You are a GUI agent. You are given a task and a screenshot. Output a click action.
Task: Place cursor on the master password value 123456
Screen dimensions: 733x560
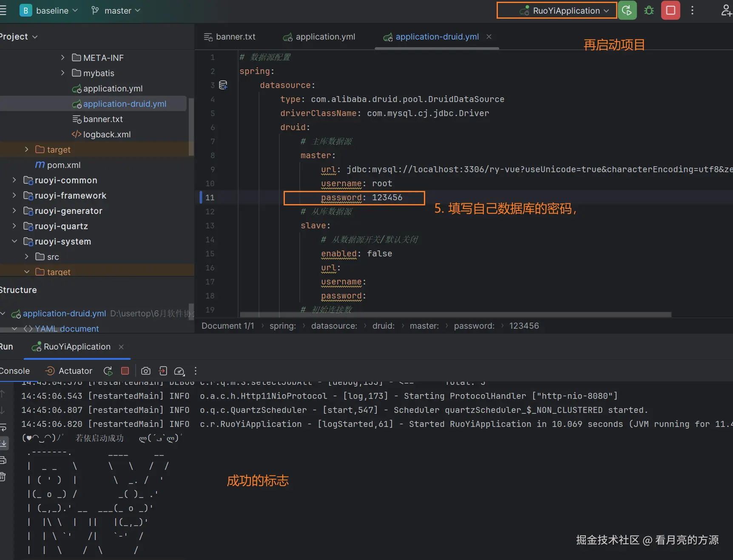(x=387, y=197)
